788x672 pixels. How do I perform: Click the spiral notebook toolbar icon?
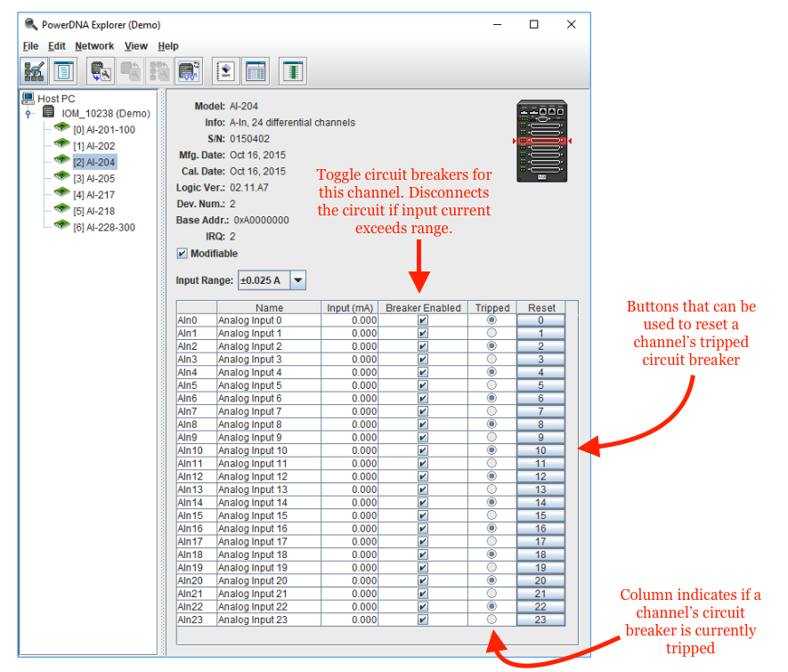click(226, 71)
